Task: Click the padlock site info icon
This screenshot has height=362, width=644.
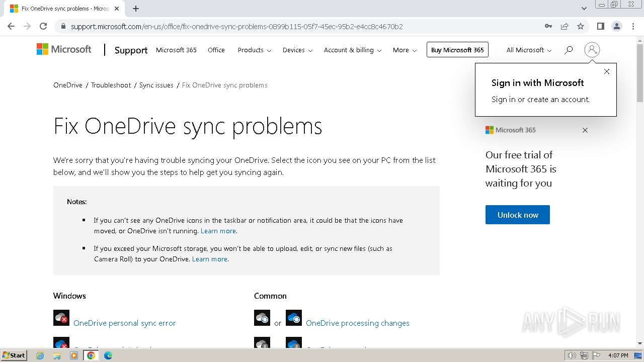Action: tap(63, 27)
